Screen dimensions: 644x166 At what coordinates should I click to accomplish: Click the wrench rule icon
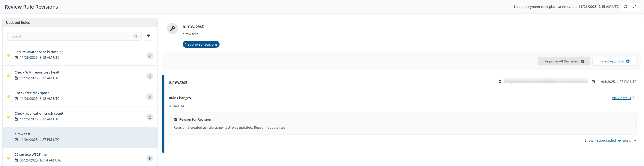coord(172,29)
